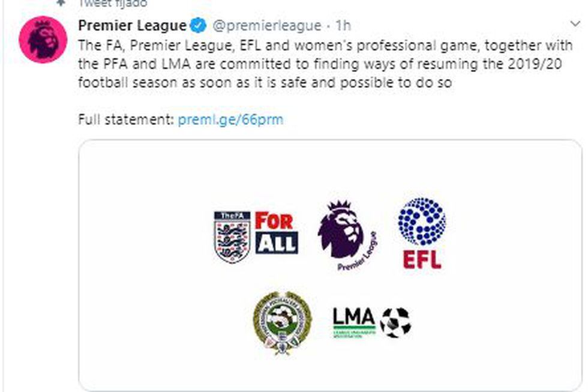588x392 pixels.
Task: Open the preml.ge/66prm statement link
Action: 230,119
